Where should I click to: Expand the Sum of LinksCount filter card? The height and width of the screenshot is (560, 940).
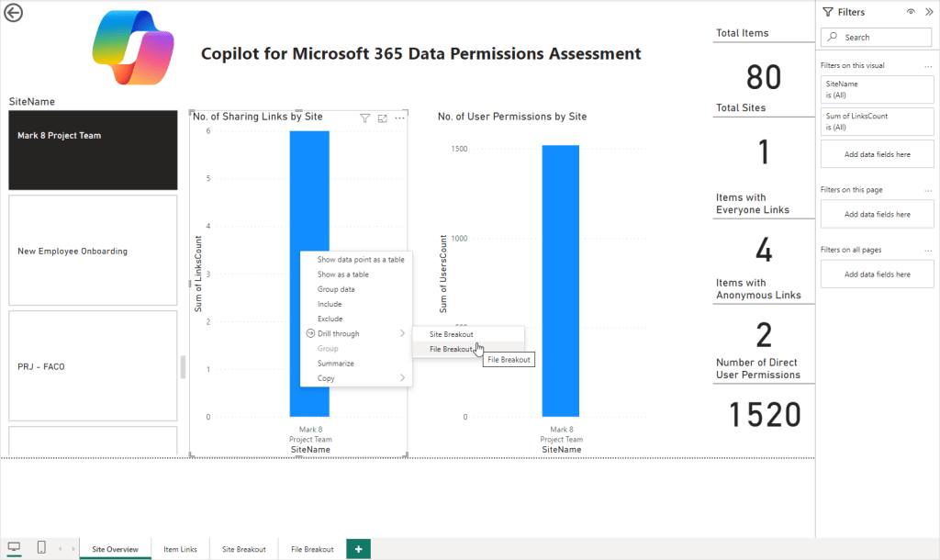pos(877,121)
